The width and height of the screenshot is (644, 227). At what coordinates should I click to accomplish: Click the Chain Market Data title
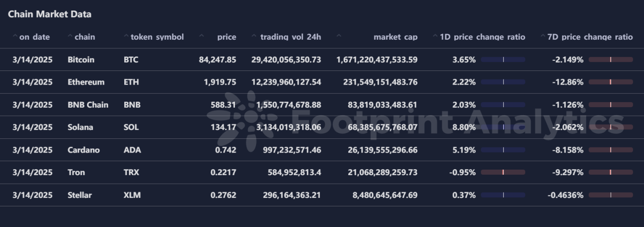[x=50, y=14]
